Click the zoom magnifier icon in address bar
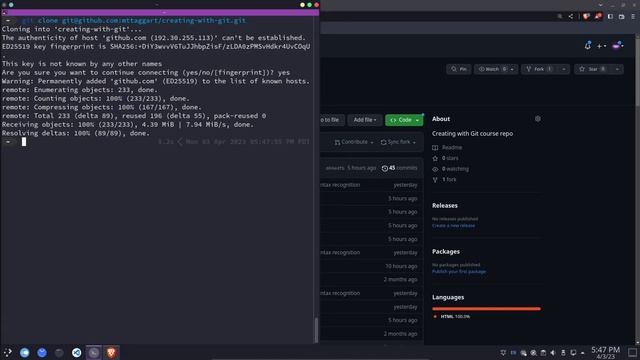Image resolution: width=640 pixels, height=360 pixels. click(560, 16)
